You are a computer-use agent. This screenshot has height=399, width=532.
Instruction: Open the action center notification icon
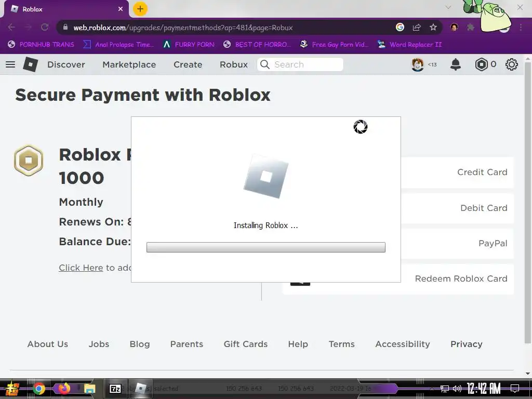515,388
